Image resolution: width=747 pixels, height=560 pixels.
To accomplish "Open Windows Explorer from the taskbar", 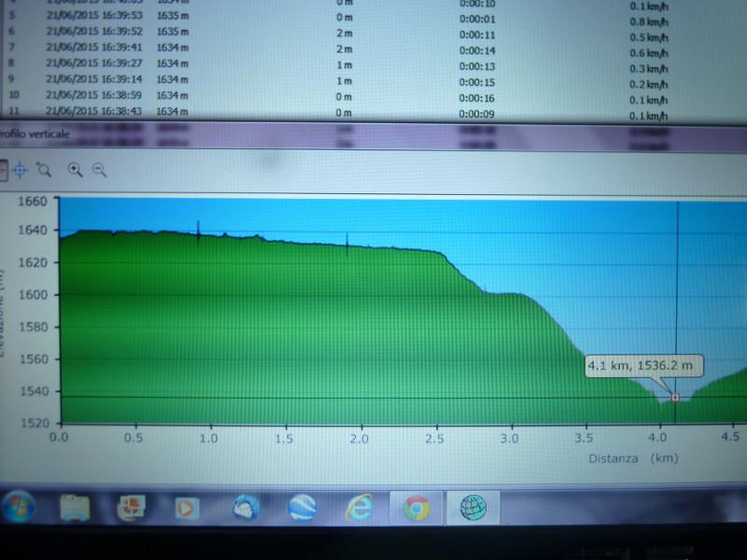I will tap(75, 508).
